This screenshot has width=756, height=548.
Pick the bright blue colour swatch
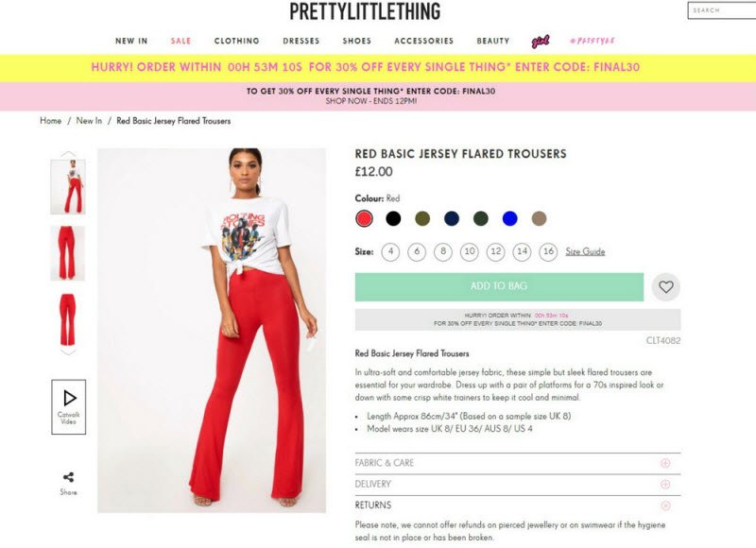(x=509, y=219)
